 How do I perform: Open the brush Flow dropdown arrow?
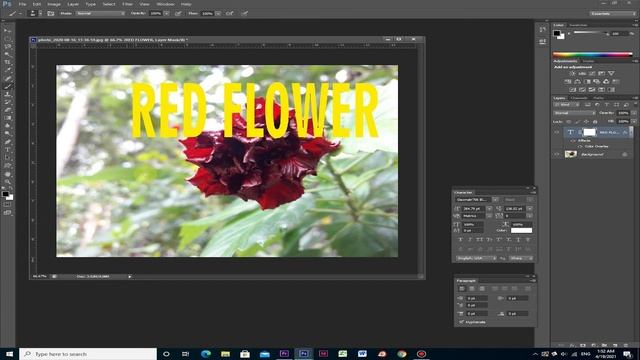coord(218,13)
